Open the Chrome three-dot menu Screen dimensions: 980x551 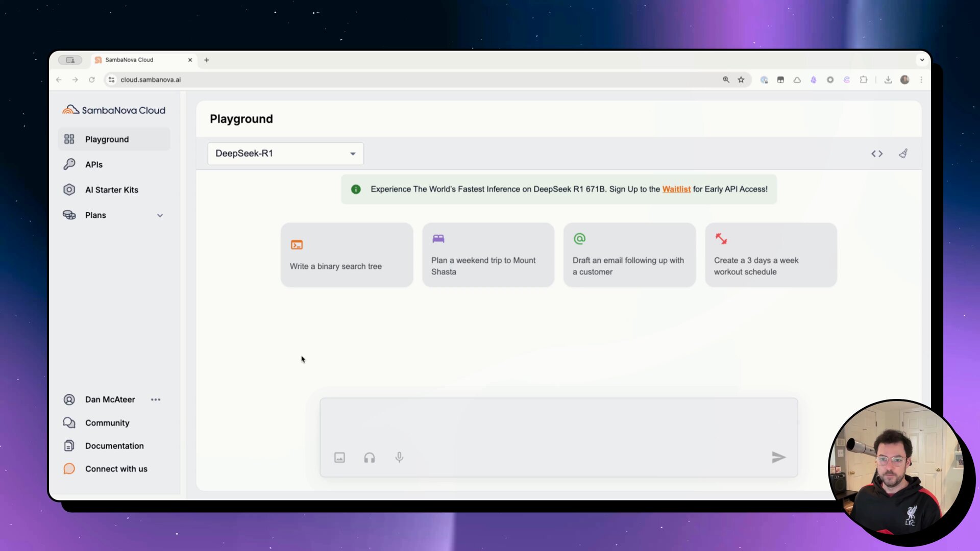[x=921, y=80]
